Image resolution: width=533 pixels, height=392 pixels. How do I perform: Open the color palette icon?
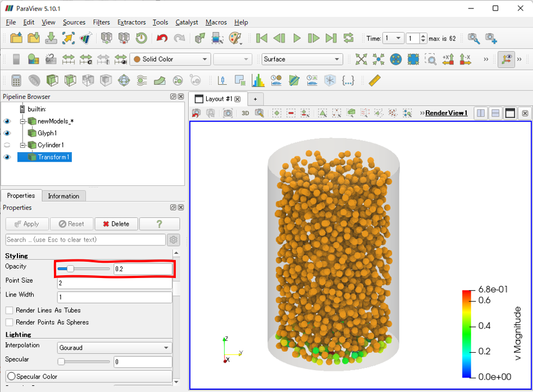[235, 38]
